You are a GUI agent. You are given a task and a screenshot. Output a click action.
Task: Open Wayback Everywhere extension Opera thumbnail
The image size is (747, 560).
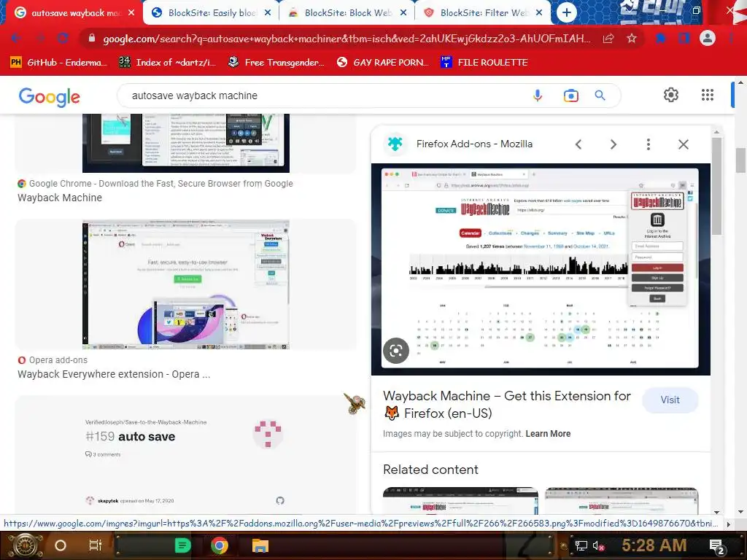pyautogui.click(x=186, y=284)
